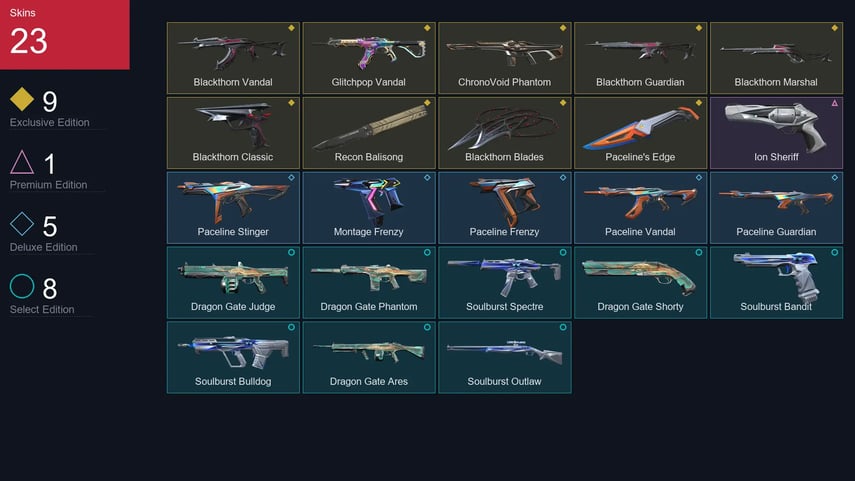This screenshot has height=481, width=855.
Task: Open the ChronoVoid Phantom skin
Action: 504,58
